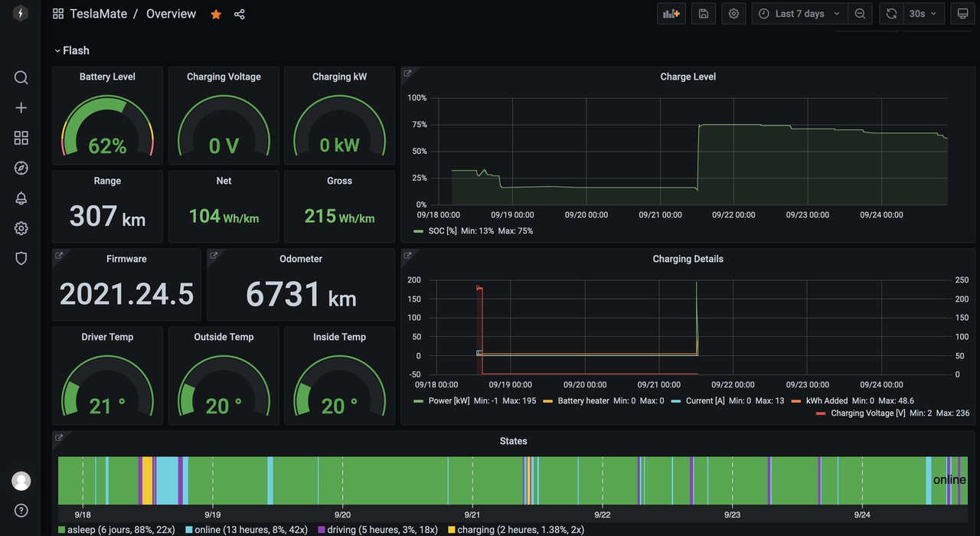Click the Charging Voltage panel title

pyautogui.click(x=224, y=77)
